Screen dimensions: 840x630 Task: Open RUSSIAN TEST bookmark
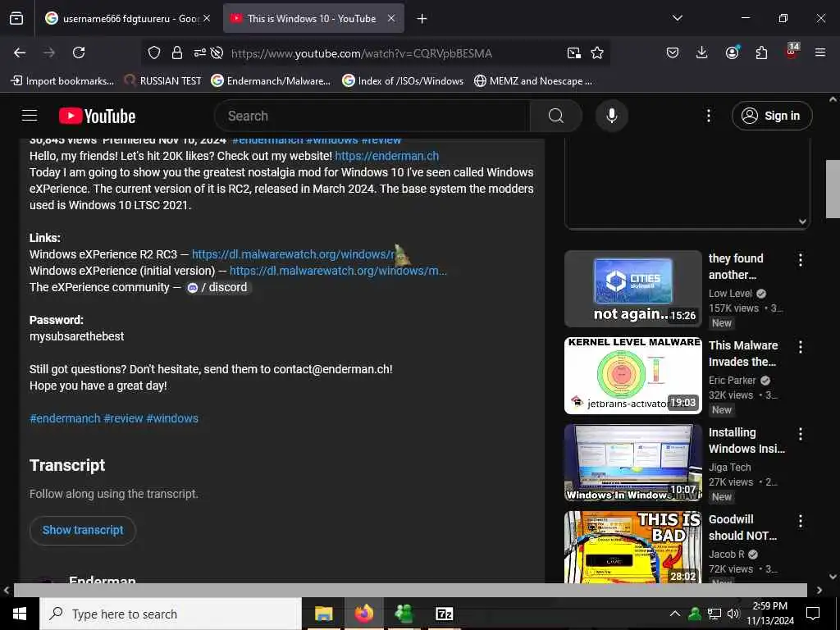coord(163,81)
